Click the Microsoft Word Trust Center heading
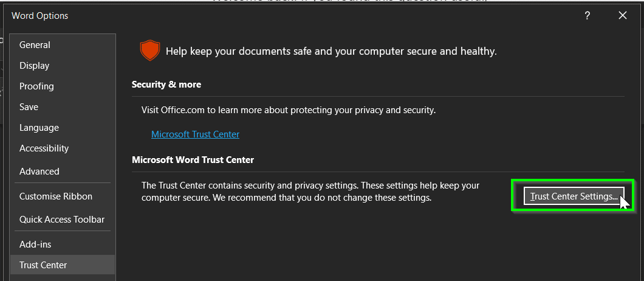The image size is (644, 281). 193,160
